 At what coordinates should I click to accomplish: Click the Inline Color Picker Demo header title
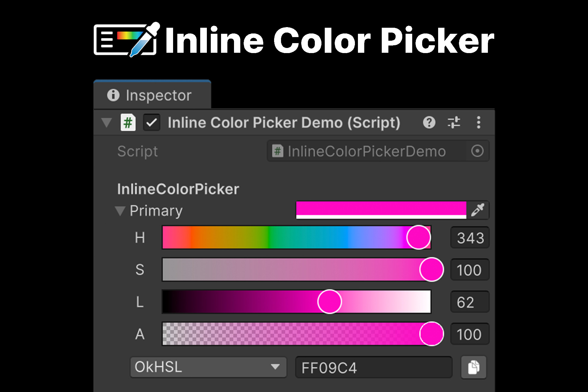[x=283, y=123]
